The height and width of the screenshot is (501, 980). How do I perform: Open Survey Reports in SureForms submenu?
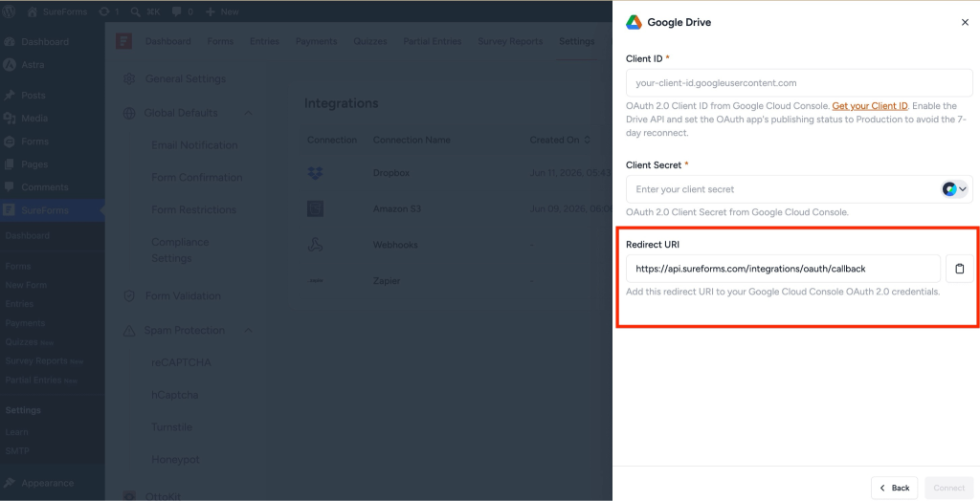(x=36, y=361)
